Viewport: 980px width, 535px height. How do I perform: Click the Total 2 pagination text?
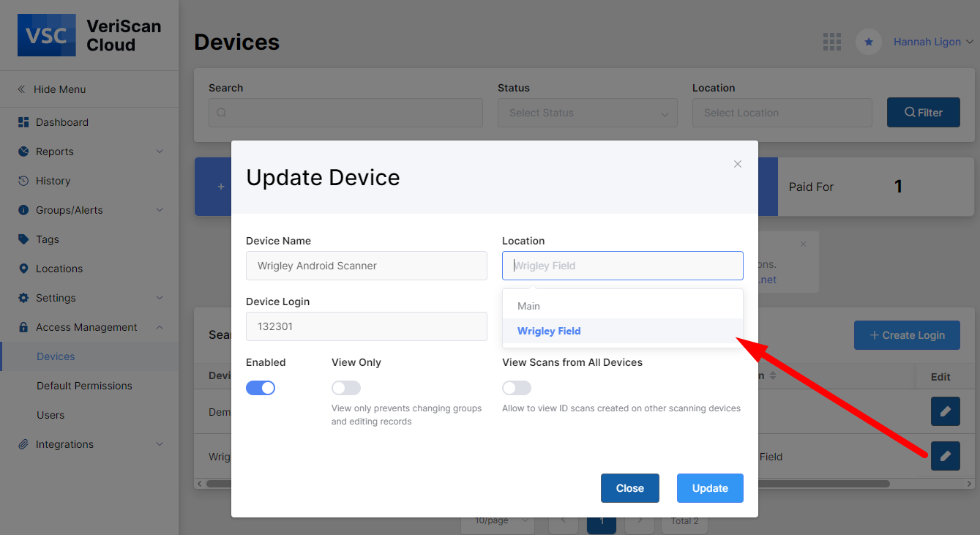pos(685,521)
